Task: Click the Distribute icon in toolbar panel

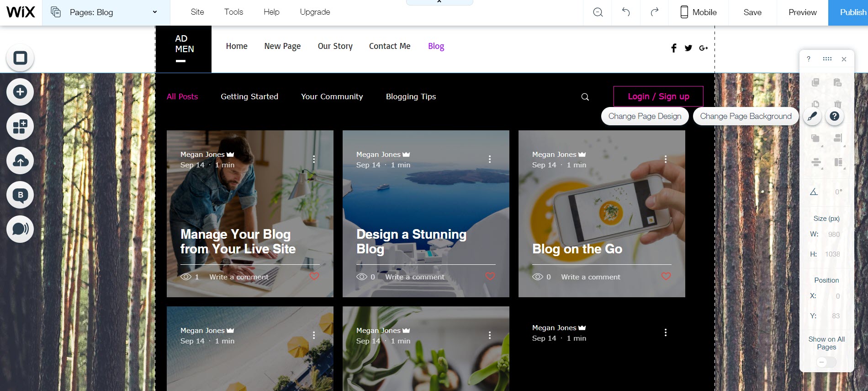Action: [816, 162]
